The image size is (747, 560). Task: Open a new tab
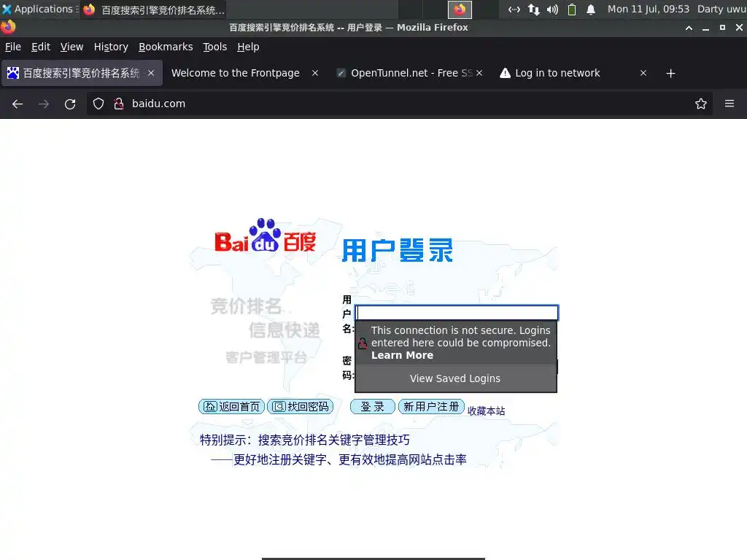671,74
